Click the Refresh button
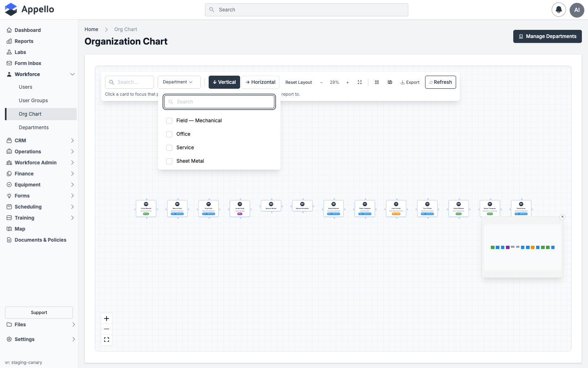Screen dimensions: 588x368 pos(441,82)
